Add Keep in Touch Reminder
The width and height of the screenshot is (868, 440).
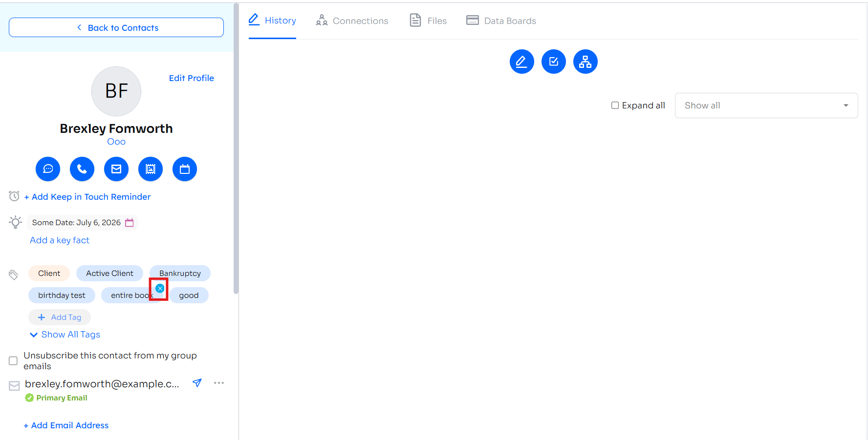pyautogui.click(x=87, y=197)
